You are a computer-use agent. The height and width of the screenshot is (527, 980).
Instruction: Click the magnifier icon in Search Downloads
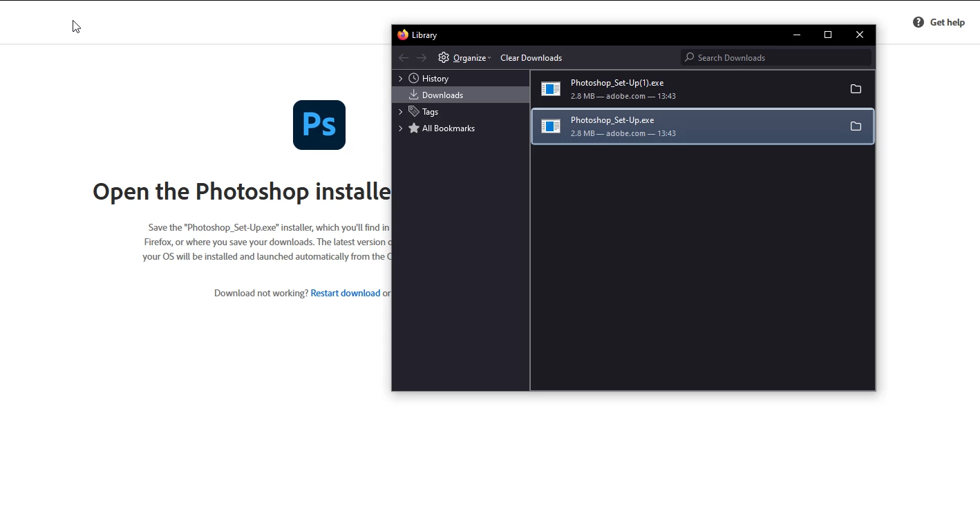click(x=689, y=57)
